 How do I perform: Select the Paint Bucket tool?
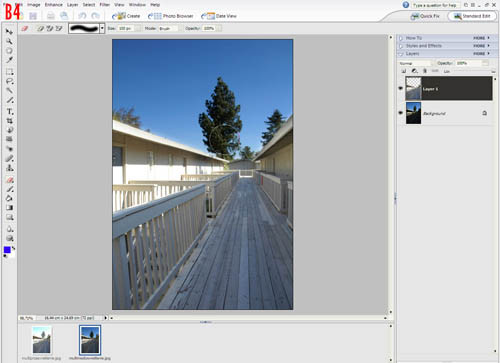9,198
